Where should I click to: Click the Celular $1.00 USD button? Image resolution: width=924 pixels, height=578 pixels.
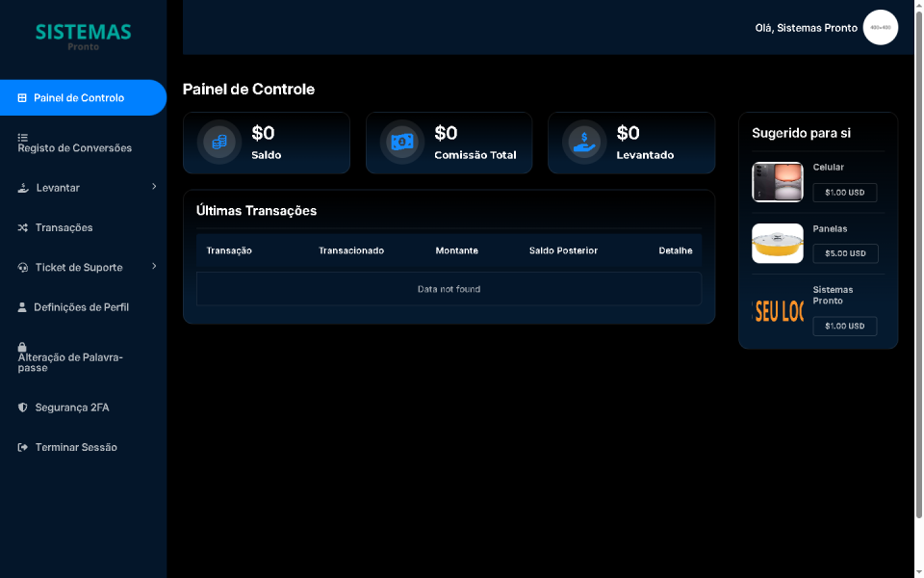tap(844, 193)
